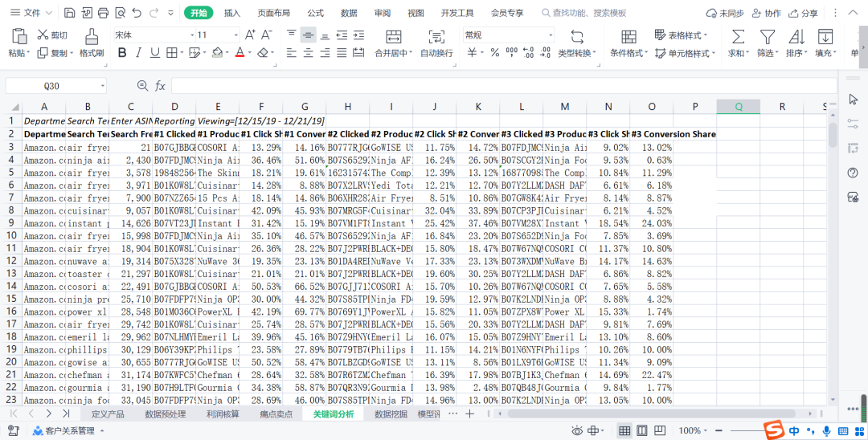Toggle center horizontal text alignment
The height and width of the screenshot is (440, 868).
[309, 53]
